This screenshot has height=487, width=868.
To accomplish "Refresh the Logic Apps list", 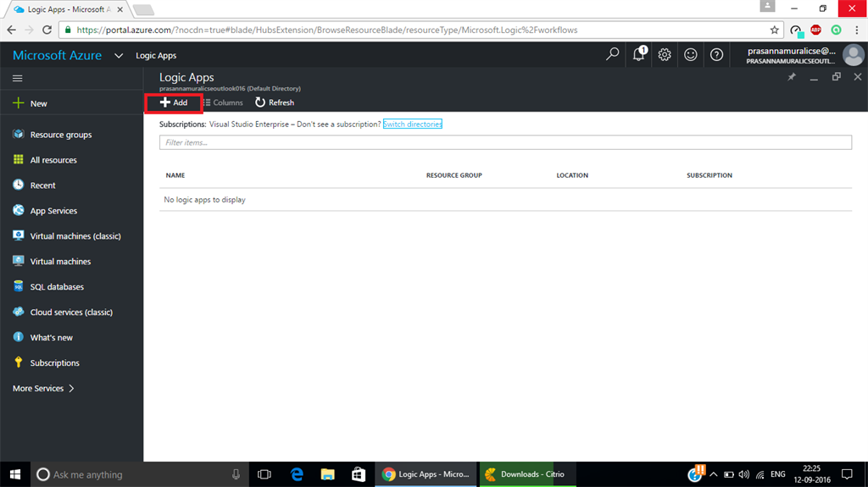I will coord(275,103).
